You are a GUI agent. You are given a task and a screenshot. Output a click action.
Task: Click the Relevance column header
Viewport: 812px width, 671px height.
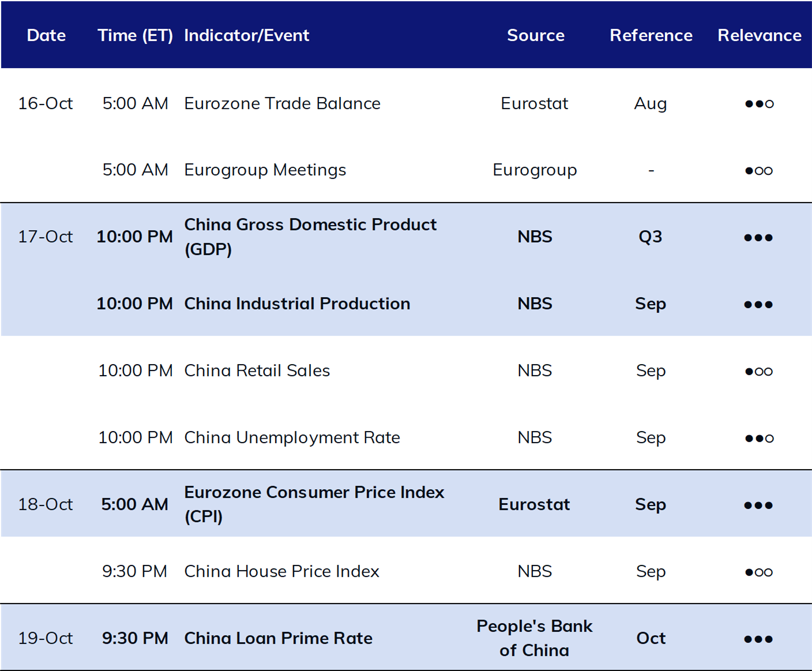click(760, 35)
